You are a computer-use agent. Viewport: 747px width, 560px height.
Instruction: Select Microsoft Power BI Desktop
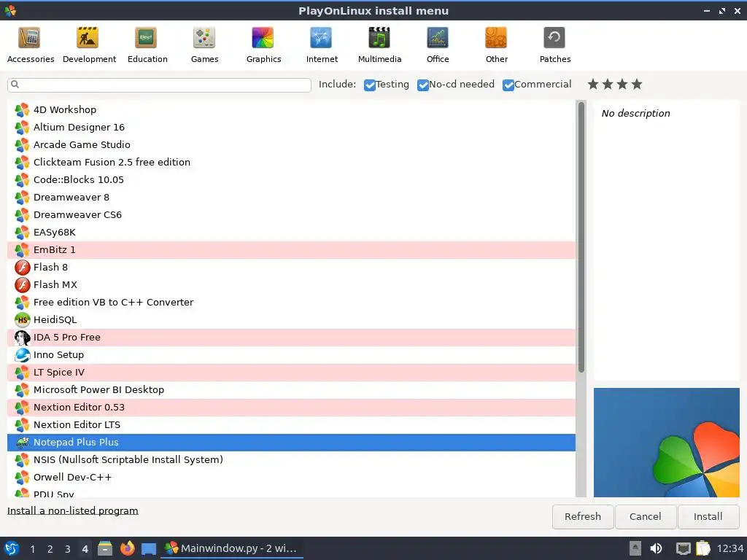pos(291,389)
